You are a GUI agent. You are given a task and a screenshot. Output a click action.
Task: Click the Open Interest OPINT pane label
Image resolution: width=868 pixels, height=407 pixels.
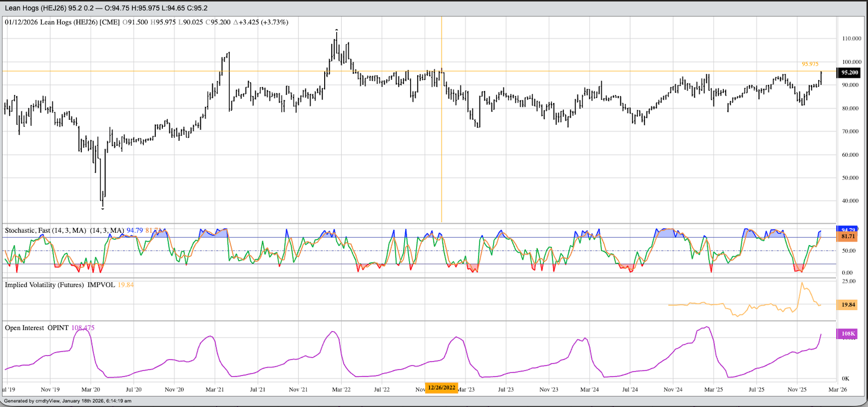pos(37,328)
